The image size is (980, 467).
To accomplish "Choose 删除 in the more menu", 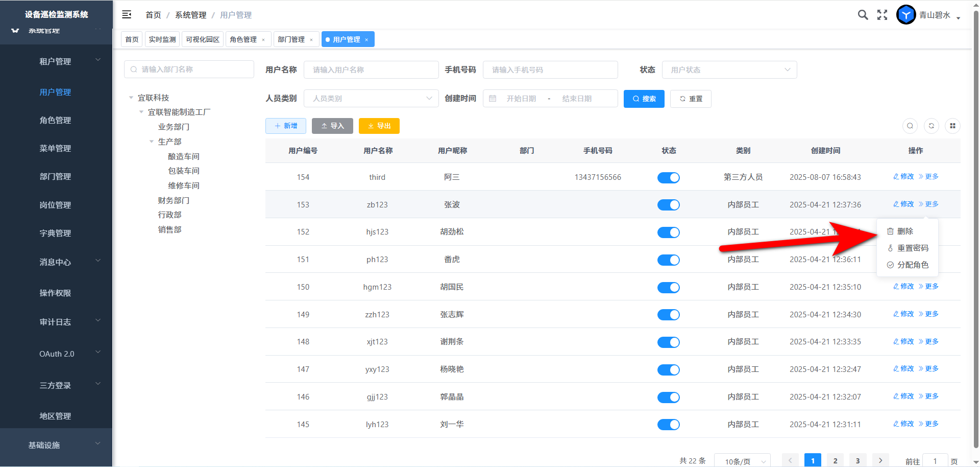I will tap(904, 231).
